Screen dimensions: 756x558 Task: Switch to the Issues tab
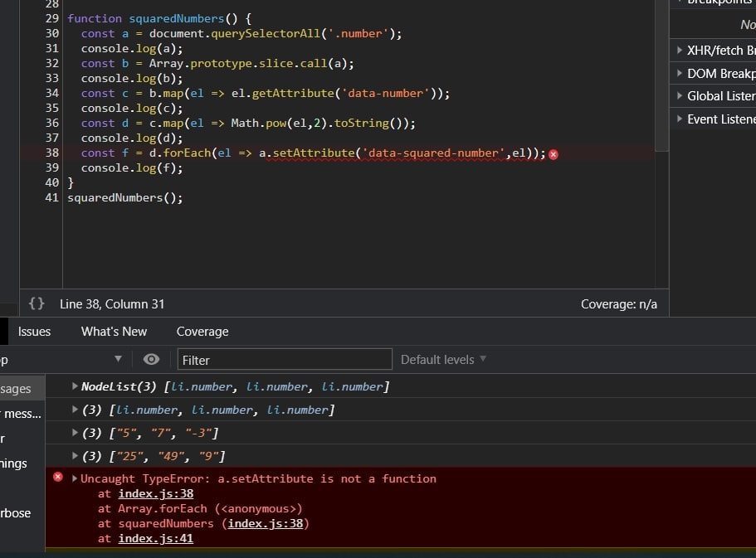point(34,332)
